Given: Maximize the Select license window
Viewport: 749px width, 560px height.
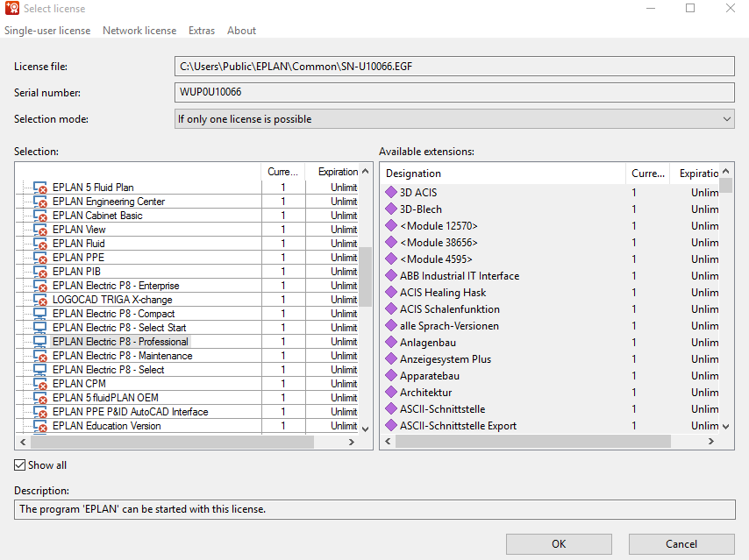Looking at the screenshot, I should coord(690,8).
